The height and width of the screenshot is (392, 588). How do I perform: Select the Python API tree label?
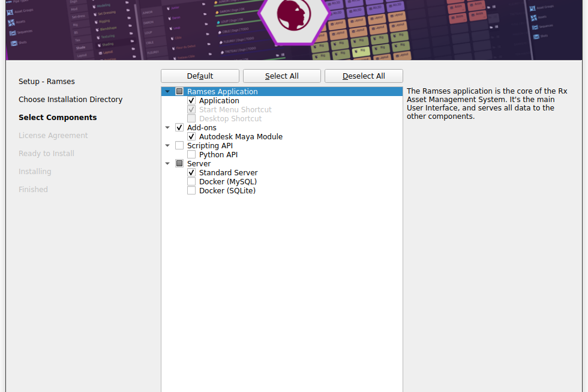[218, 155]
